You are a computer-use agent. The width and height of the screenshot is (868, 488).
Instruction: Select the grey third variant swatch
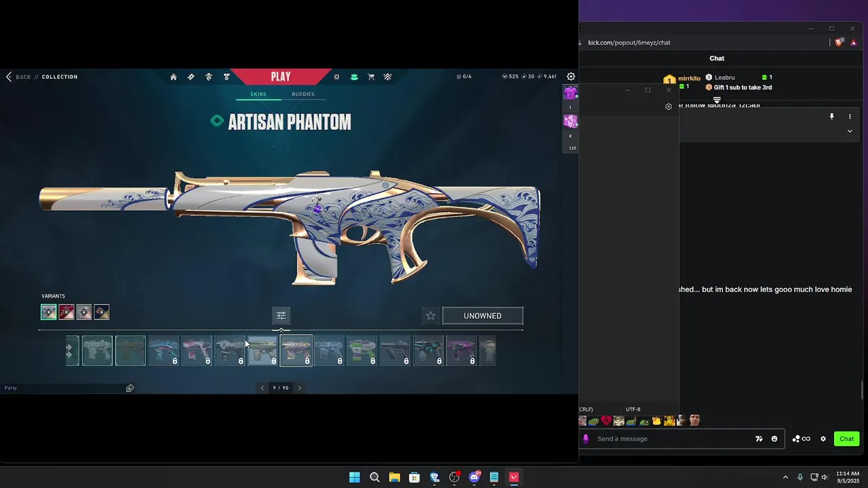tap(84, 312)
